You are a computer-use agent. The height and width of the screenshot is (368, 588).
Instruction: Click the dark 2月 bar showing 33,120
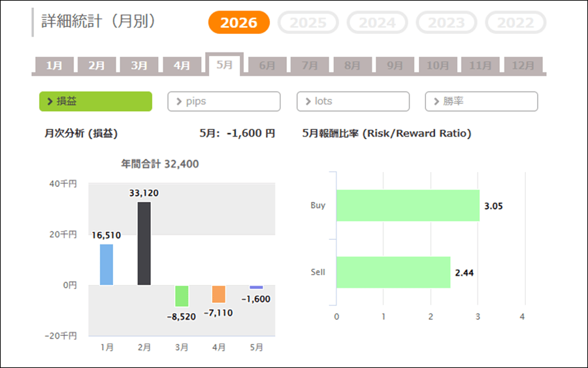pos(144,243)
